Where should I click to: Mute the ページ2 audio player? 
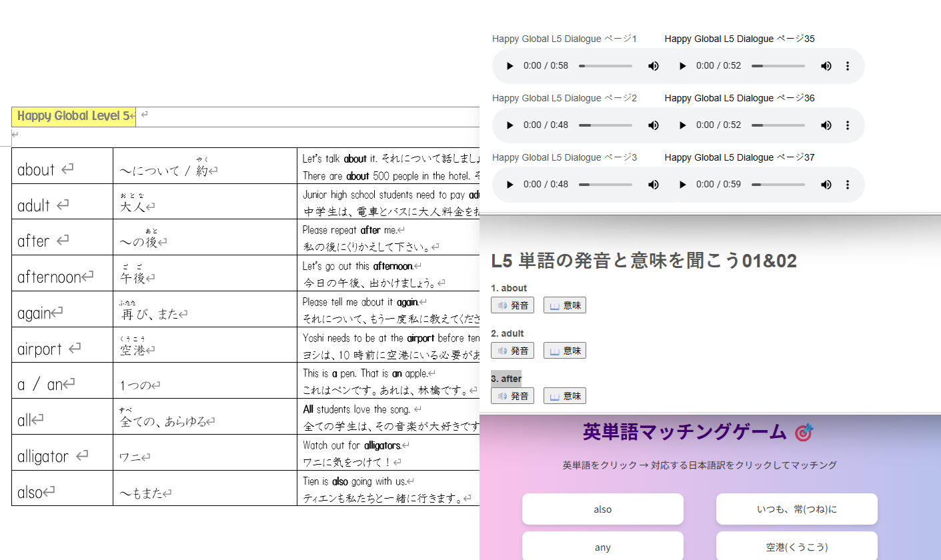(x=654, y=125)
